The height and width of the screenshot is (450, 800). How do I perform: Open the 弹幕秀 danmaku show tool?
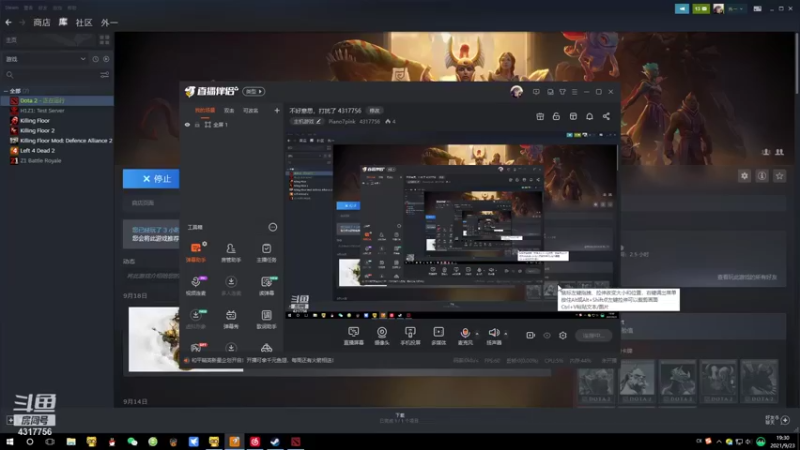coord(231,319)
